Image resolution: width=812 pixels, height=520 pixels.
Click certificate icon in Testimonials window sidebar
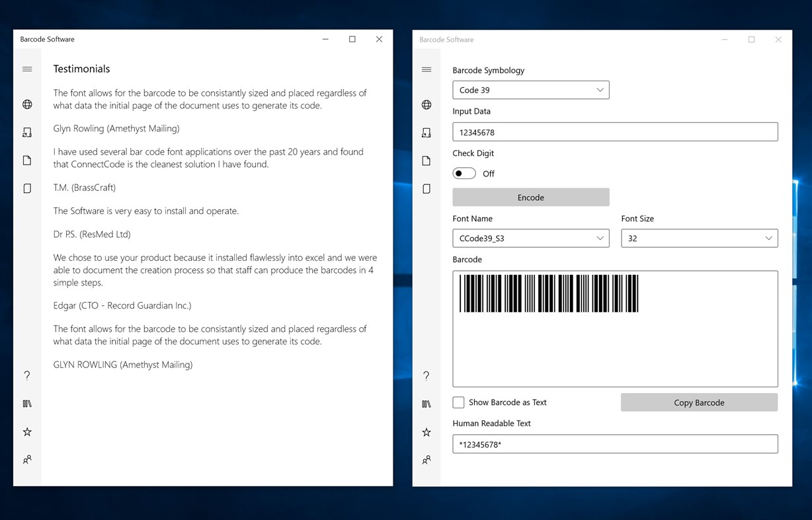tap(27, 133)
